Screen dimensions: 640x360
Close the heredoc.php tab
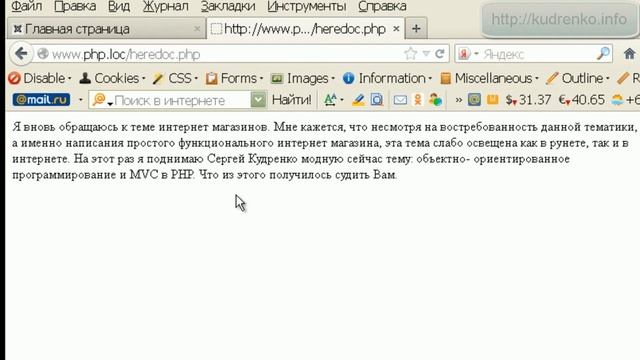pos(396,29)
